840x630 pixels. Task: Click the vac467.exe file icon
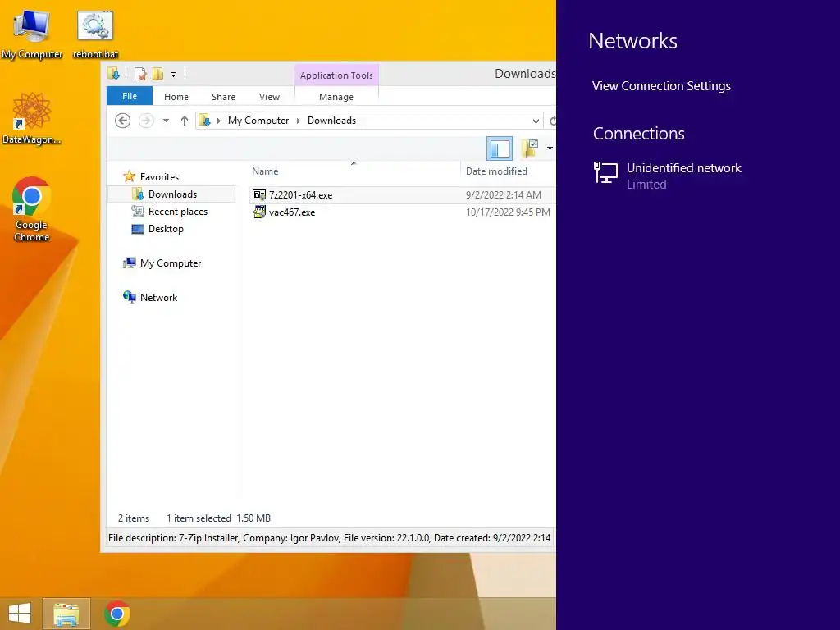(259, 212)
